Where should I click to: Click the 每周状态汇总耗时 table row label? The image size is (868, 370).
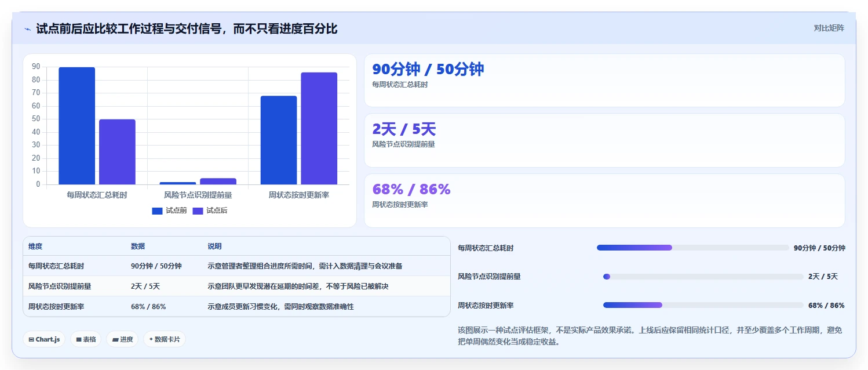(x=56, y=266)
